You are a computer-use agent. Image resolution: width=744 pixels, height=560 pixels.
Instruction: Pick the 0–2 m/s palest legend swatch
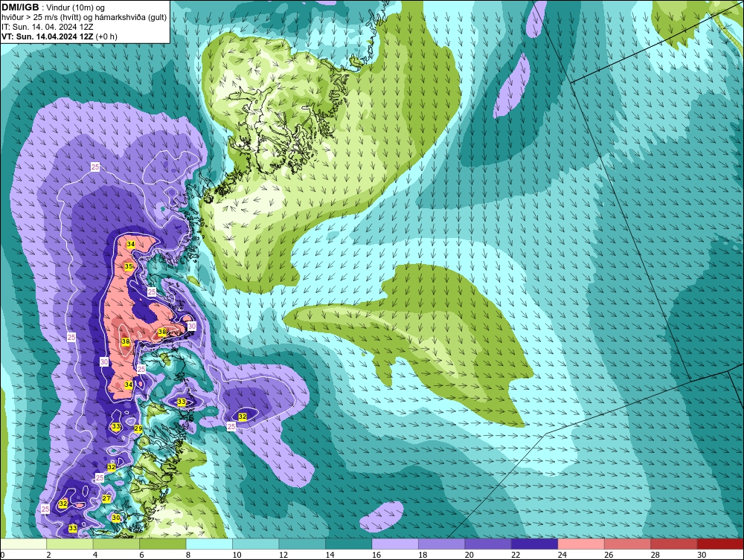tap(23, 544)
